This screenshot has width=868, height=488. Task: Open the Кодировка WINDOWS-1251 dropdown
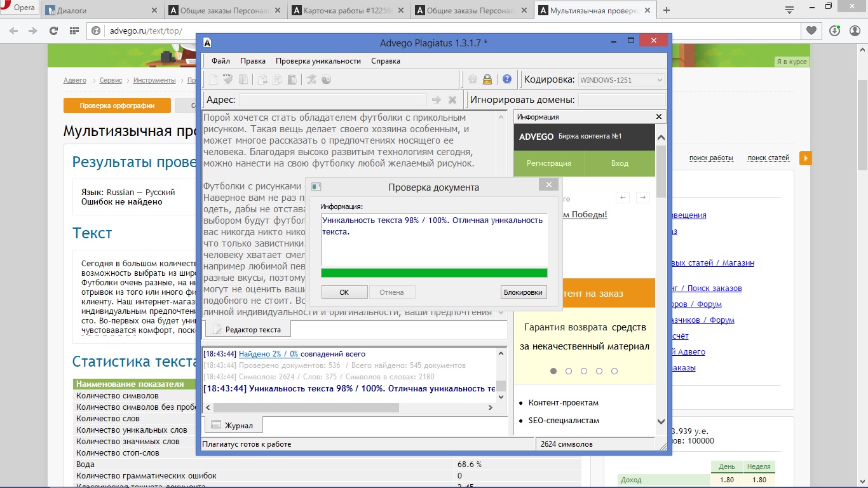[x=621, y=79]
